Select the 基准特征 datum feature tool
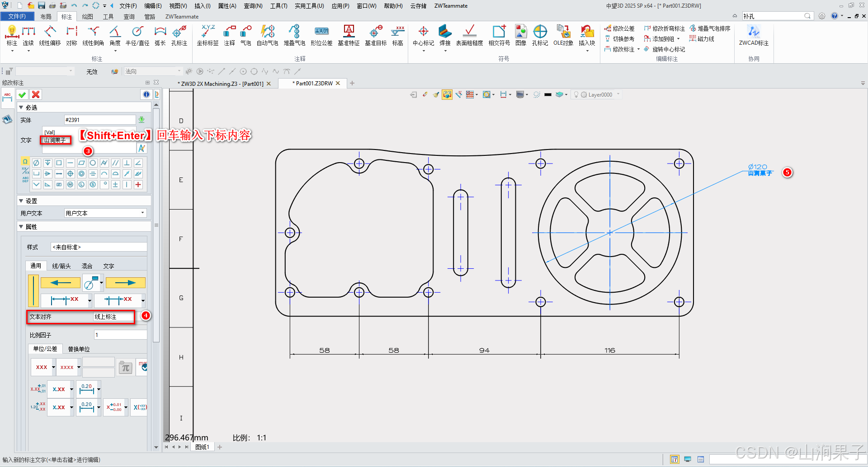Image resolution: width=868 pixels, height=467 pixels. coord(349,36)
